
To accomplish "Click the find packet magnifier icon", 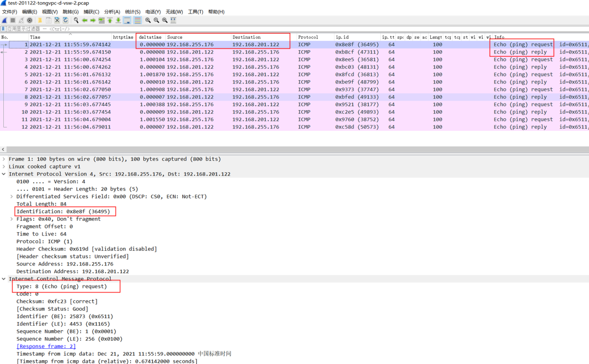I will pyautogui.click(x=76, y=20).
